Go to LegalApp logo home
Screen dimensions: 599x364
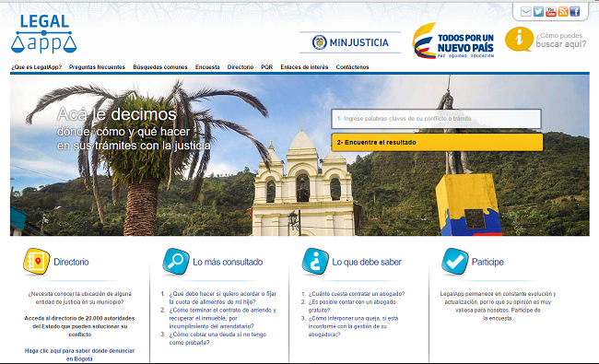click(x=44, y=33)
